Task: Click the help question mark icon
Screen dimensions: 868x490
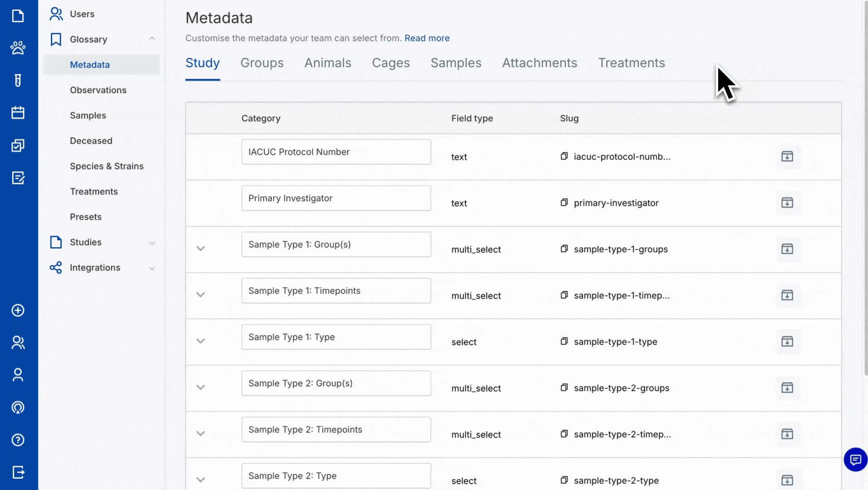Action: click(18, 440)
